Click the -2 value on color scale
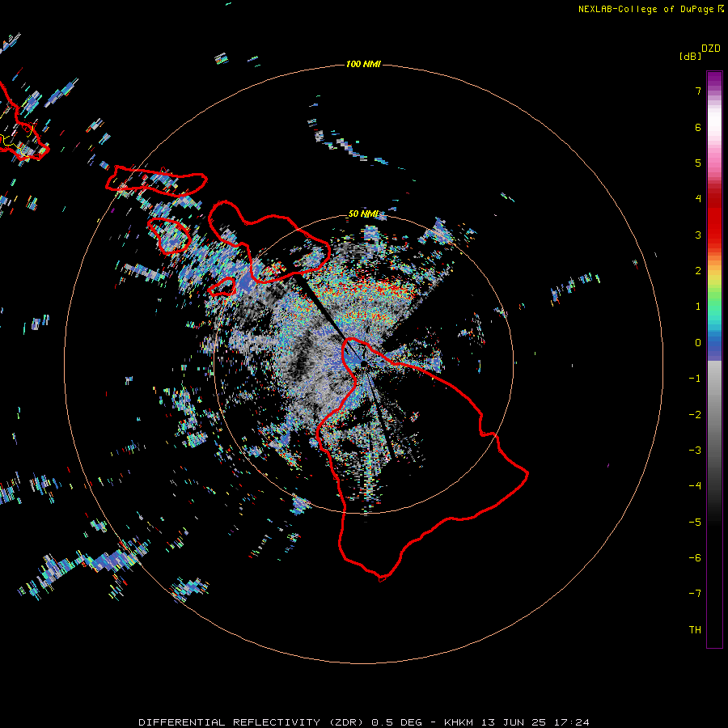This screenshot has height=728, width=728. pyautogui.click(x=695, y=415)
